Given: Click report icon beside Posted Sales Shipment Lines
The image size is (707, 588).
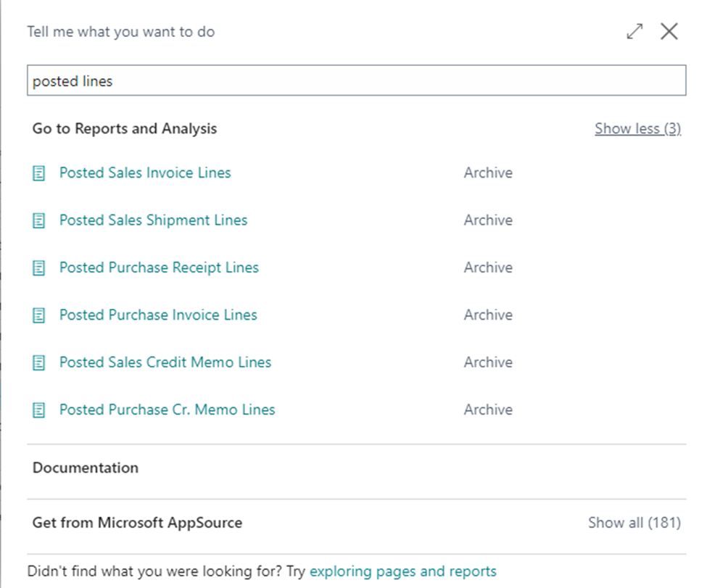Looking at the screenshot, I should [x=39, y=220].
